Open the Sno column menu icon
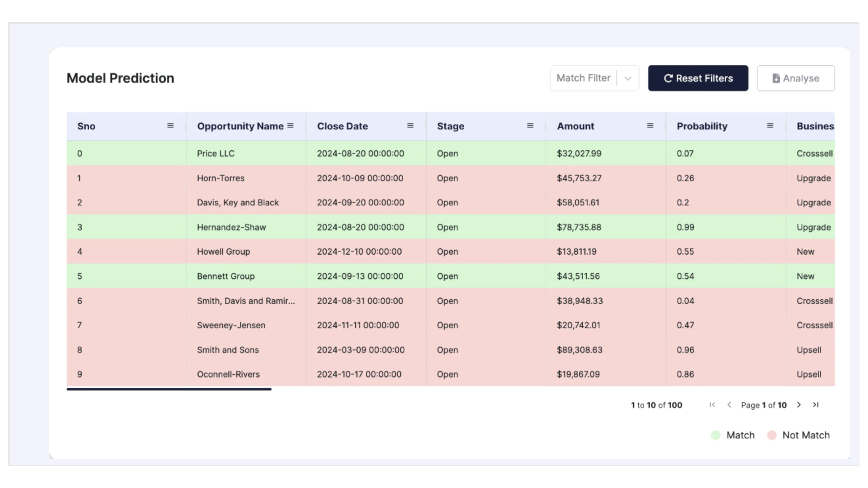The height and width of the screenshot is (488, 868). pyautogui.click(x=170, y=126)
